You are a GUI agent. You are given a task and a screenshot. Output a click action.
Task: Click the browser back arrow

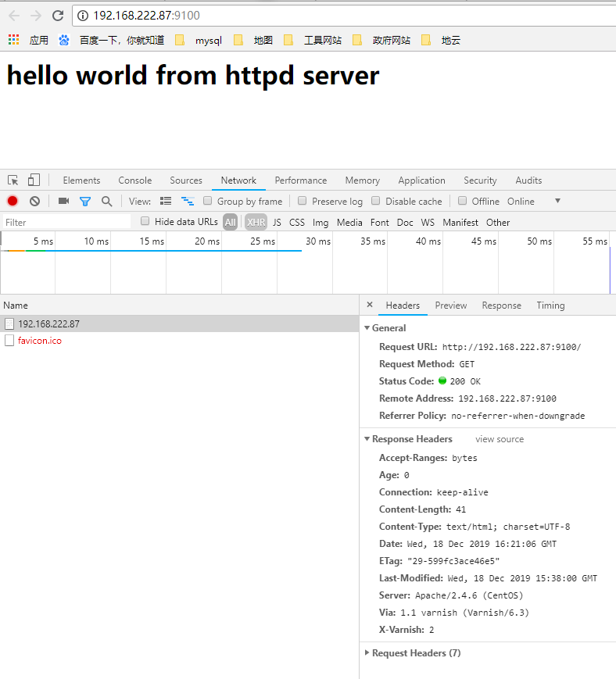click(x=14, y=16)
